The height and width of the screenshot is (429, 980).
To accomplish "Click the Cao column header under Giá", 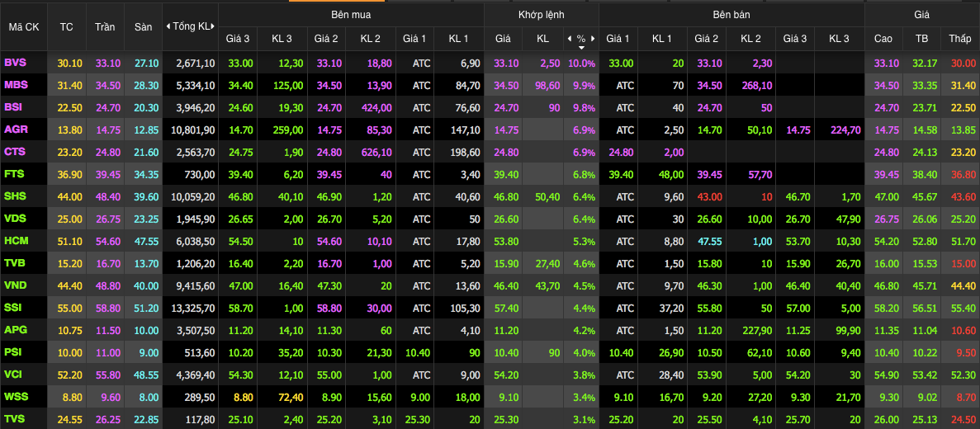I will pos(883,39).
